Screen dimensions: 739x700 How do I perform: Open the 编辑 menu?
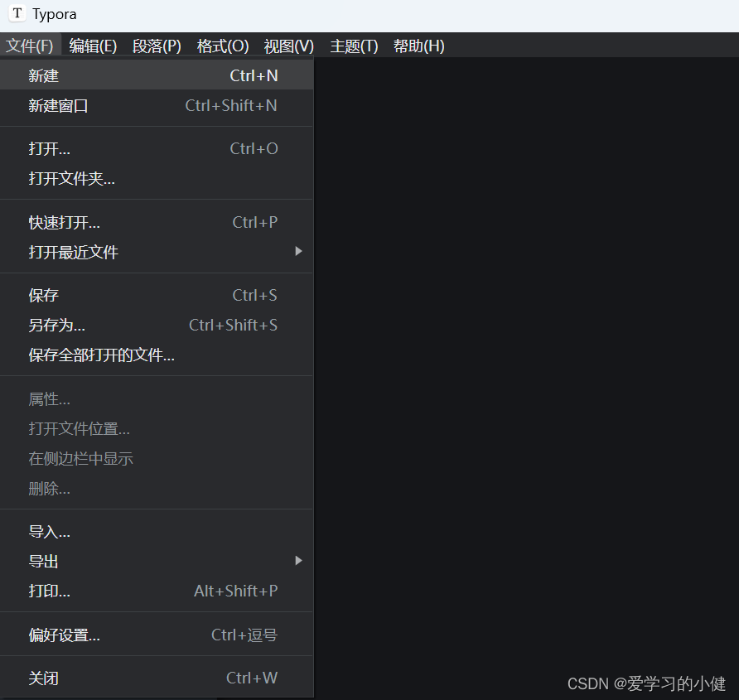point(93,46)
